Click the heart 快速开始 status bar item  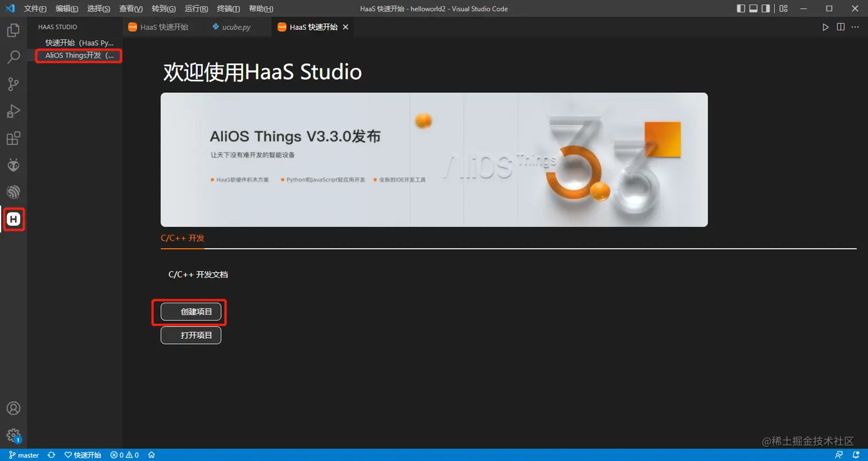[83, 455]
